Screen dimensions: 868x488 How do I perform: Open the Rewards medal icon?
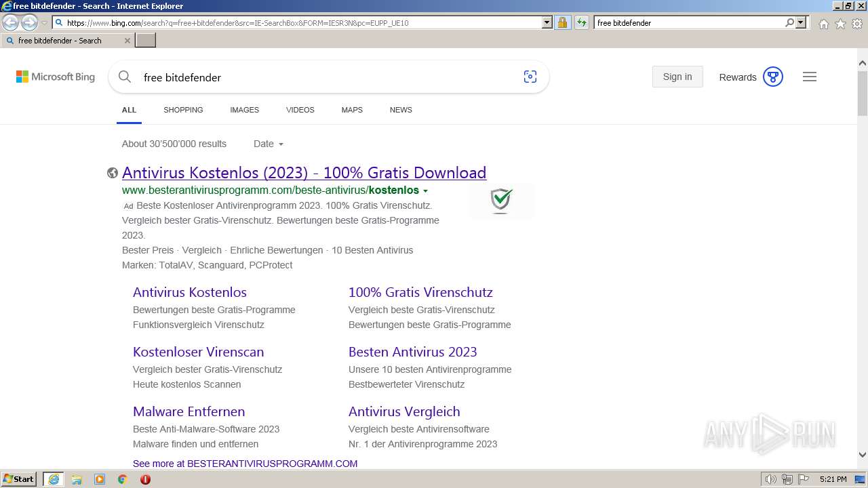pyautogui.click(x=773, y=77)
